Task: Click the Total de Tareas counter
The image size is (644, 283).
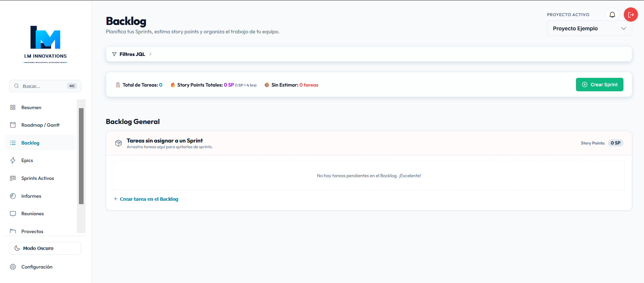Action: coord(139,85)
